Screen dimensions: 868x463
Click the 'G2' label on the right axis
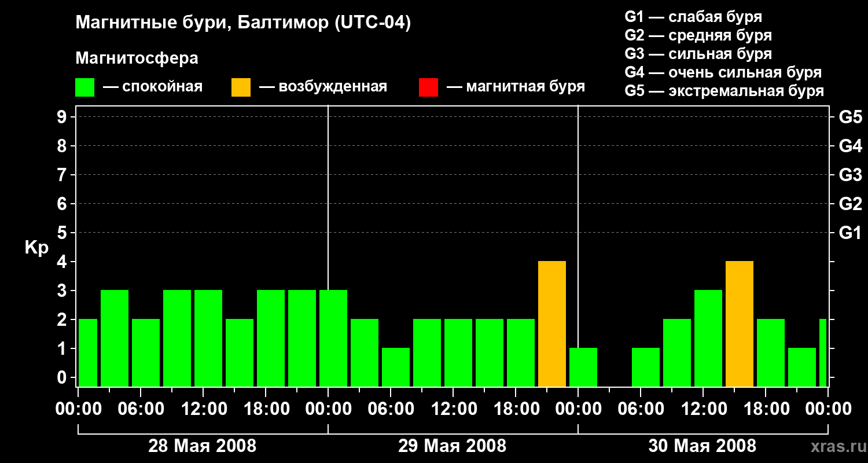tap(851, 204)
